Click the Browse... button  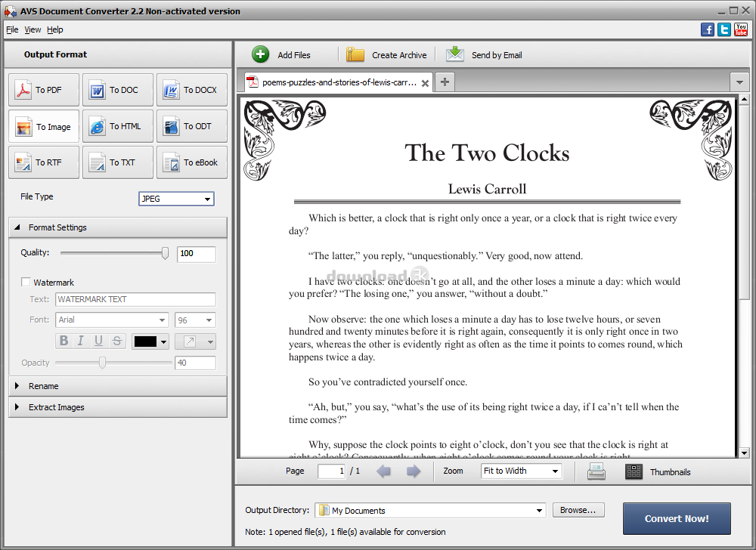pyautogui.click(x=578, y=510)
